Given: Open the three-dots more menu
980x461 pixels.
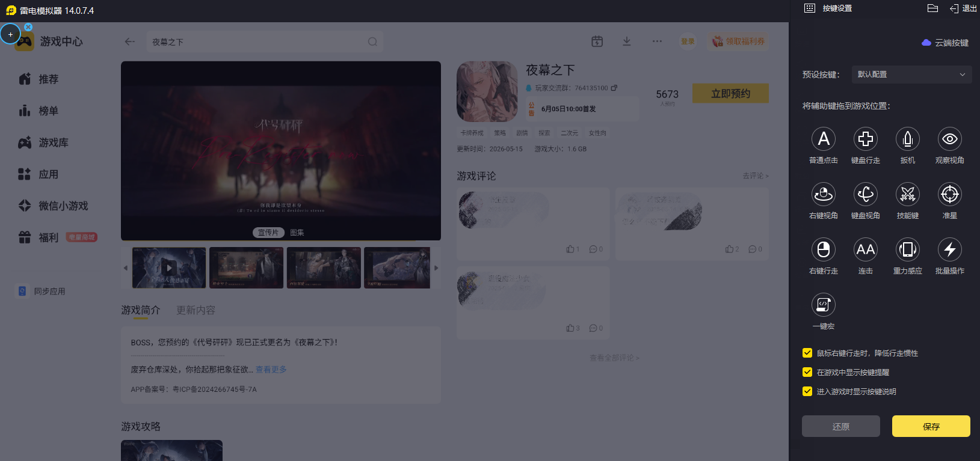Looking at the screenshot, I should point(657,41).
